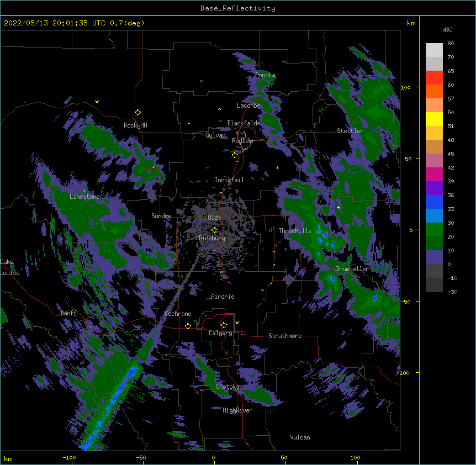
Task: Click the Sundre label
Action: pyautogui.click(x=161, y=216)
